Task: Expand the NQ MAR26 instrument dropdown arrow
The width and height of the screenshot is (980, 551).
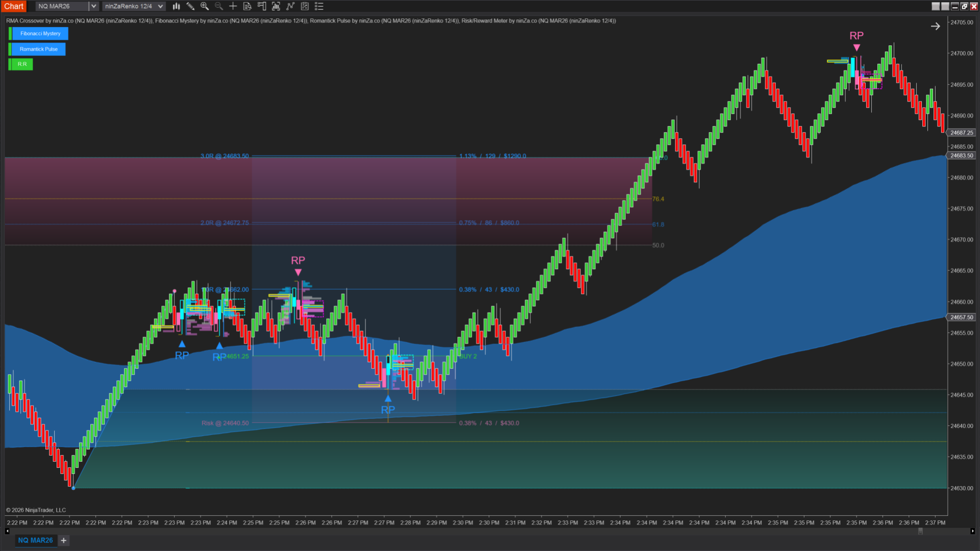Action: [93, 6]
